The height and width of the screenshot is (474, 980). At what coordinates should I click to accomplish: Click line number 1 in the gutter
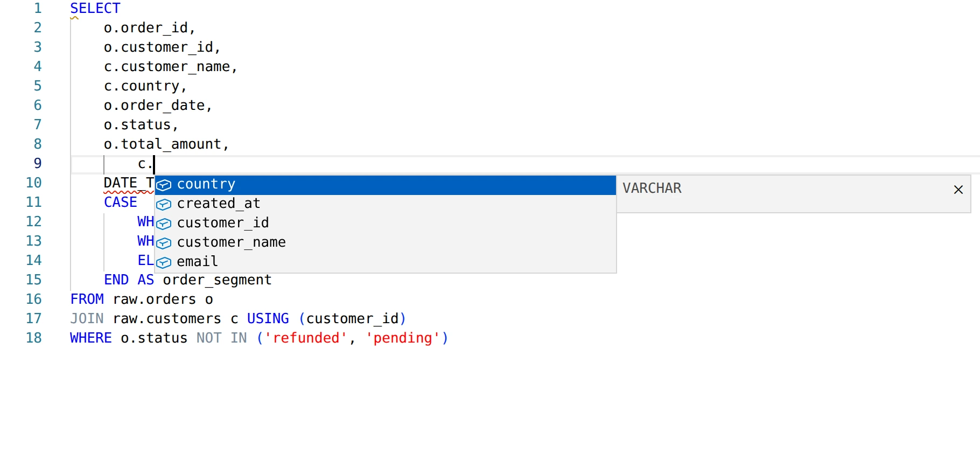[x=38, y=8]
